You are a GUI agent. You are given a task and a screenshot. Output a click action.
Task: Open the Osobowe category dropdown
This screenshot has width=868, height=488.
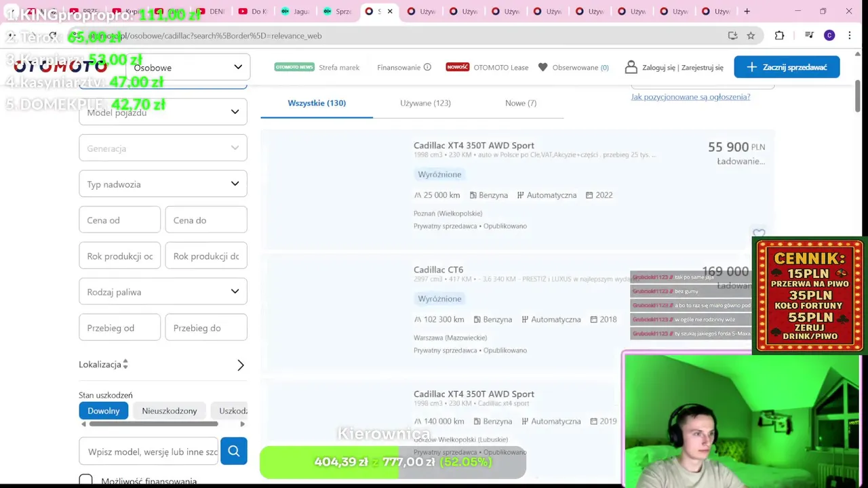coord(188,67)
